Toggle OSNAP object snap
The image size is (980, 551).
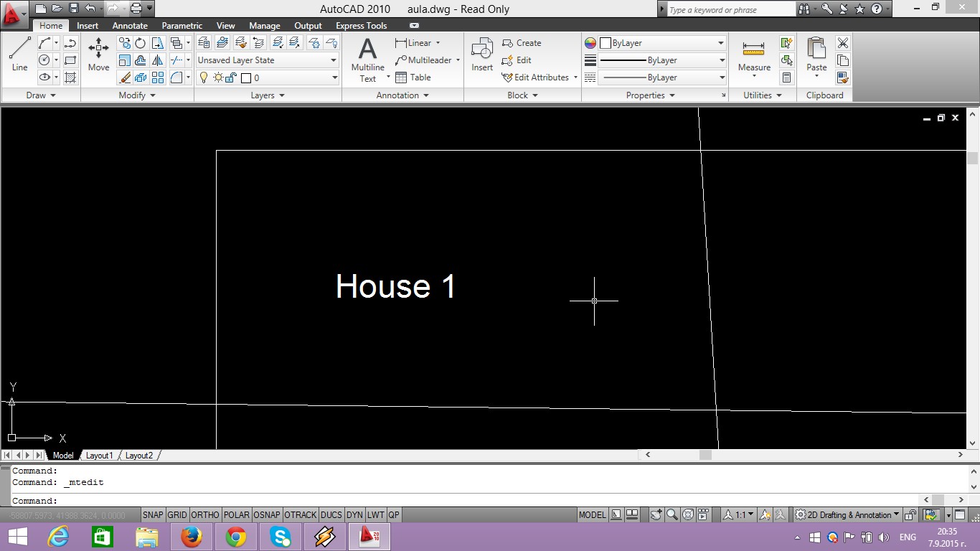click(267, 514)
